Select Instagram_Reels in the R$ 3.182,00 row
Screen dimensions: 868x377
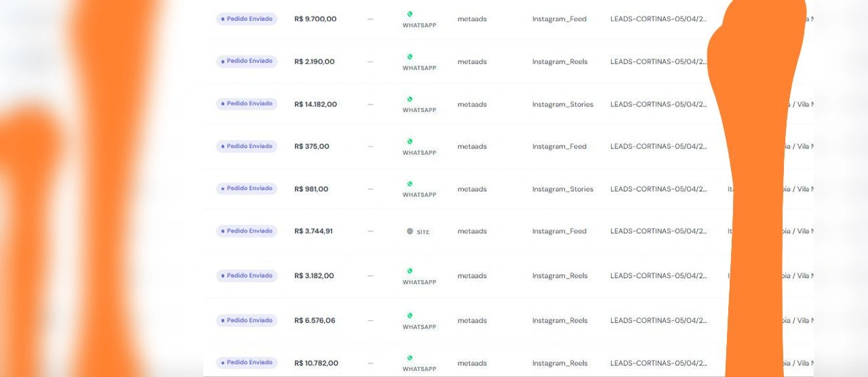[560, 276]
